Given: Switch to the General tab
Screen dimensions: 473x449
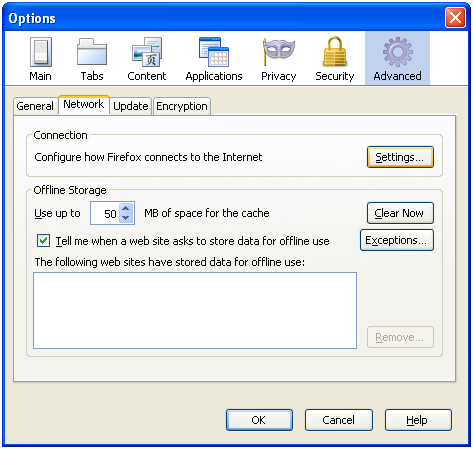Looking at the screenshot, I should coord(35,106).
